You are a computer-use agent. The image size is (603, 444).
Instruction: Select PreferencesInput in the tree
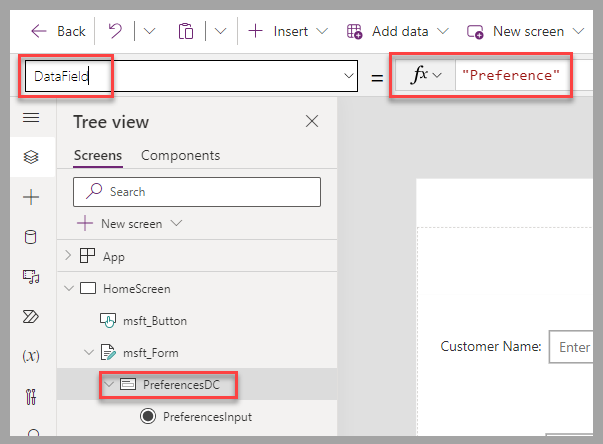pyautogui.click(x=207, y=417)
